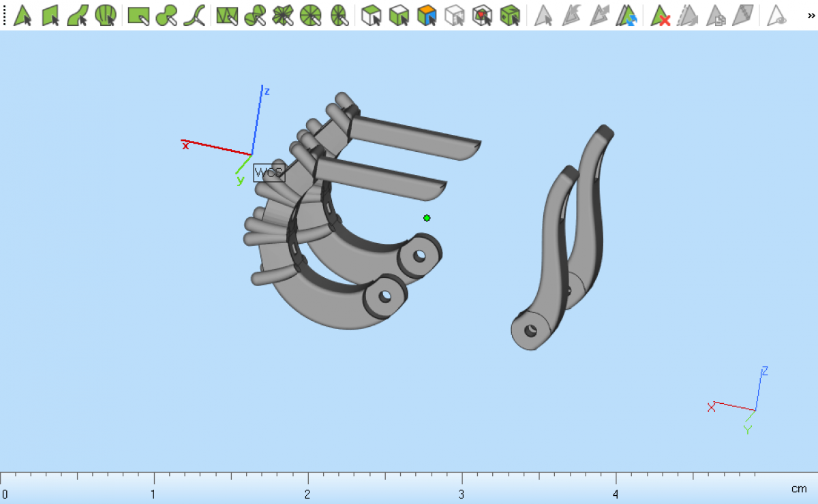Select the Mark Plane tool icon
818x504 pixels.
51,14
